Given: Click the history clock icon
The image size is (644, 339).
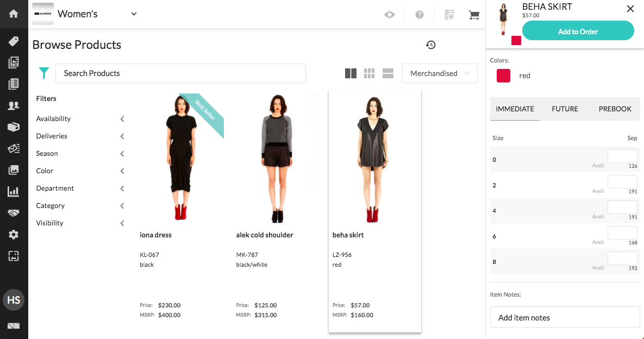Looking at the screenshot, I should [x=430, y=45].
